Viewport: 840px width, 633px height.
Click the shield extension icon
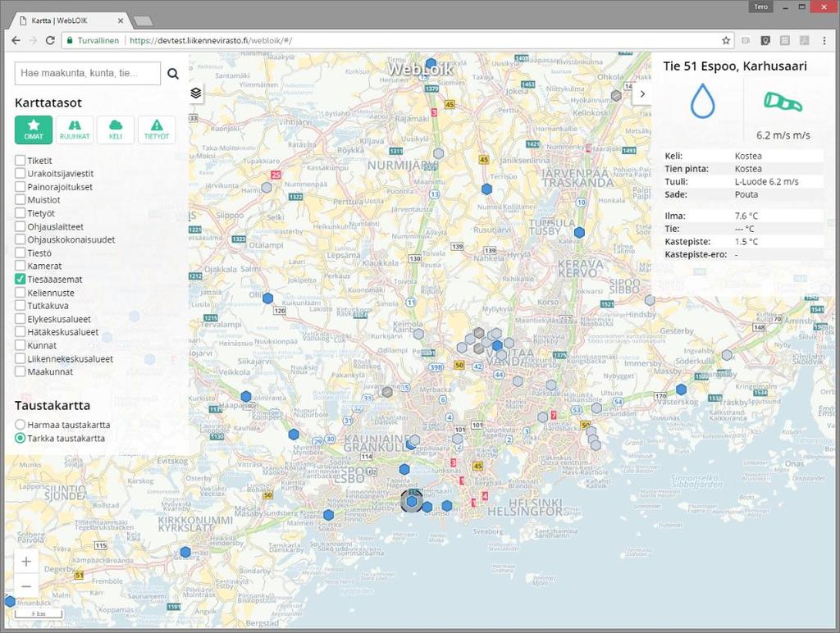point(765,41)
